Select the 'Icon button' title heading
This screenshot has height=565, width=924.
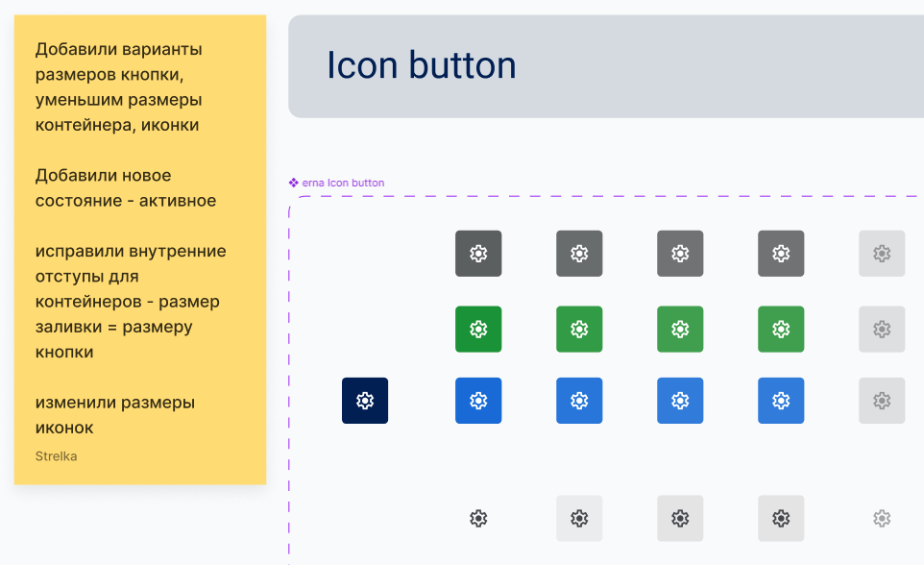422,65
